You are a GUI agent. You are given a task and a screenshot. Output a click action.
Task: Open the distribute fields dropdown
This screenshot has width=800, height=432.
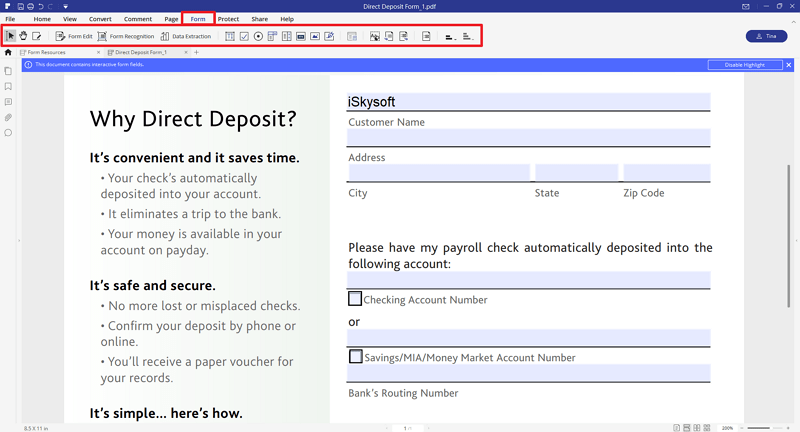[468, 36]
